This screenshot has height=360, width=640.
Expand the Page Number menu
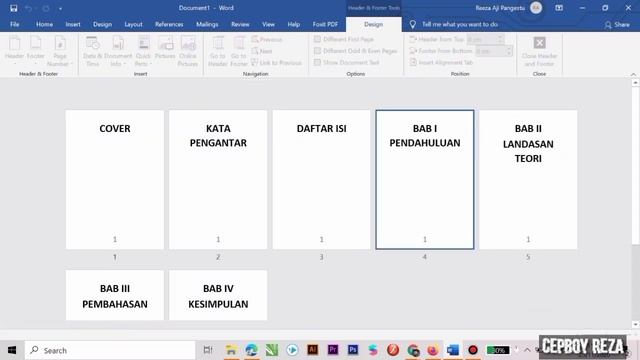click(x=60, y=51)
